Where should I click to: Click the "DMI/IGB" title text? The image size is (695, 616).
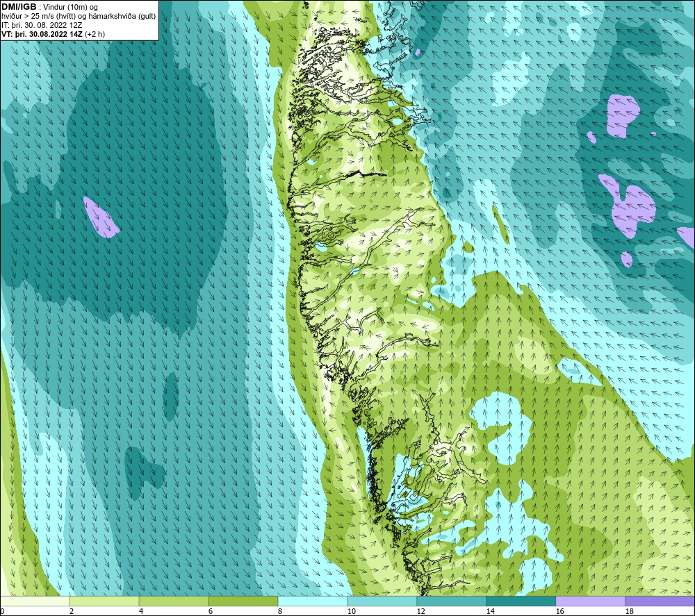click(19, 7)
